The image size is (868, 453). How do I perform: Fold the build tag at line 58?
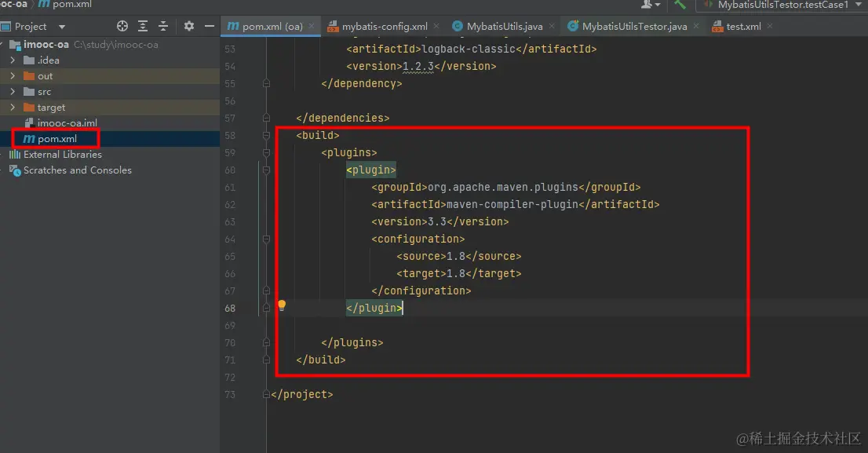[266, 135]
